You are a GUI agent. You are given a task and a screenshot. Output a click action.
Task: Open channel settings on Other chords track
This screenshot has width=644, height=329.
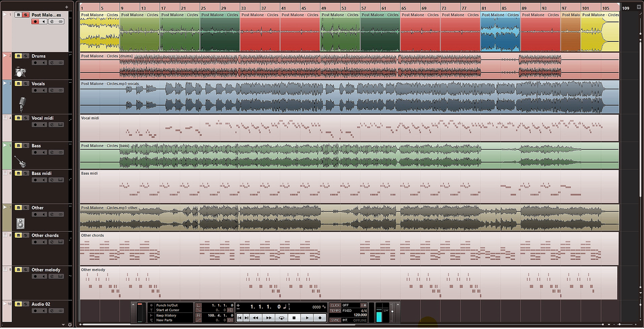52,242
